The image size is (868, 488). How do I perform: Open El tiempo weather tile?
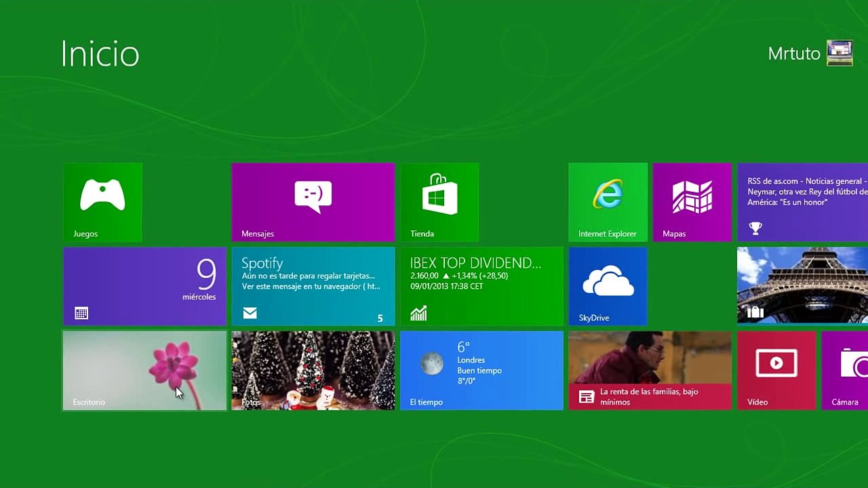point(481,370)
